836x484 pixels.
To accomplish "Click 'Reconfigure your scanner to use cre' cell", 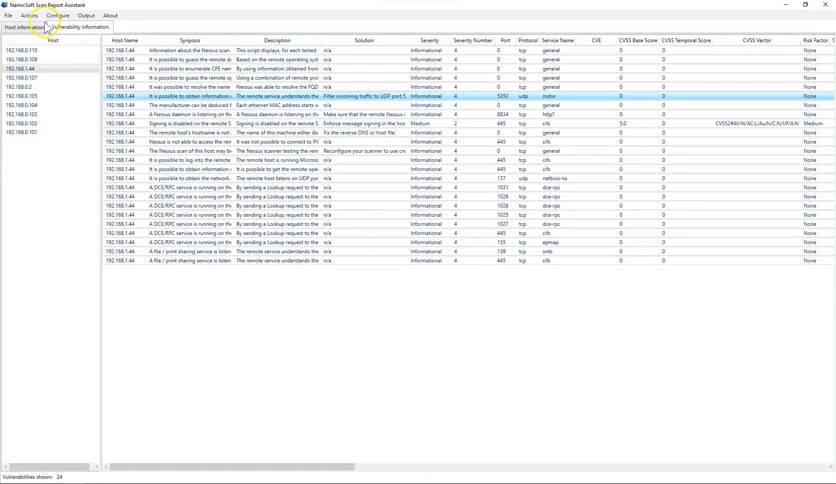I will 364,151.
